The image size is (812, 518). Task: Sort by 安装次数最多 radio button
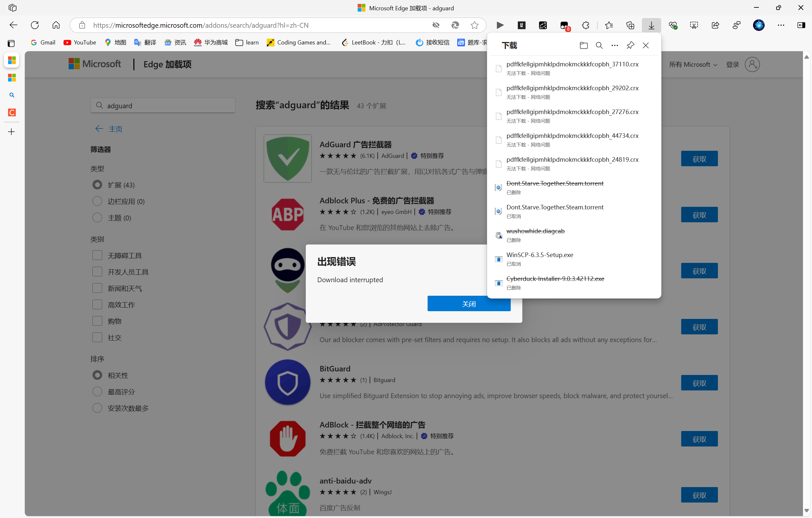(x=97, y=408)
